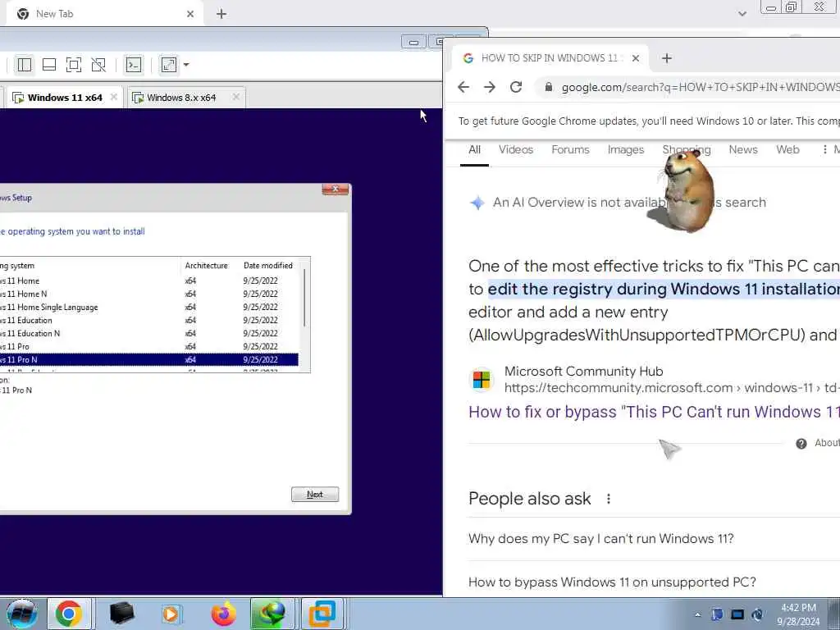The width and height of the screenshot is (840, 630).
Task: Toggle VMware thumbnail bar view icon
Action: [x=49, y=65]
